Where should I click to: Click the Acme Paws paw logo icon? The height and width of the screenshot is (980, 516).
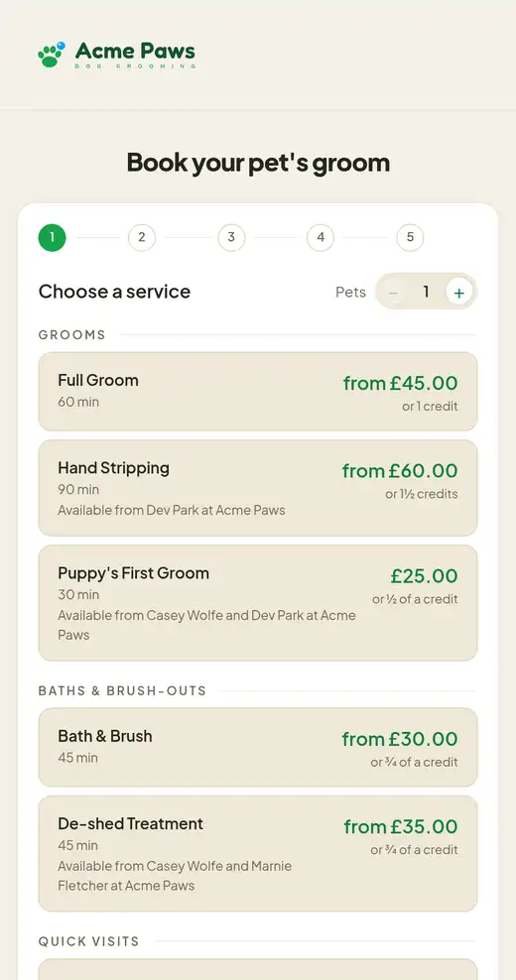click(52, 55)
